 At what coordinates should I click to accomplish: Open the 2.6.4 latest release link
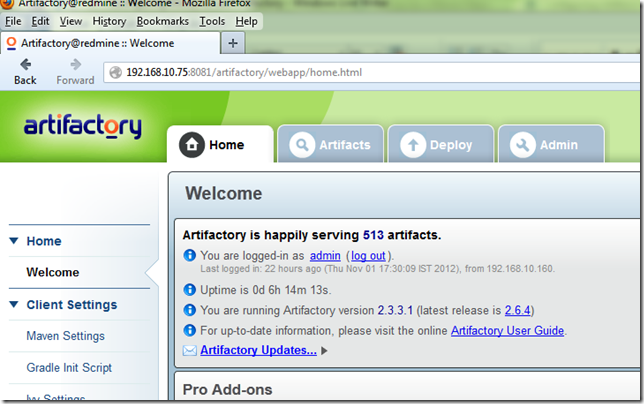coord(518,310)
